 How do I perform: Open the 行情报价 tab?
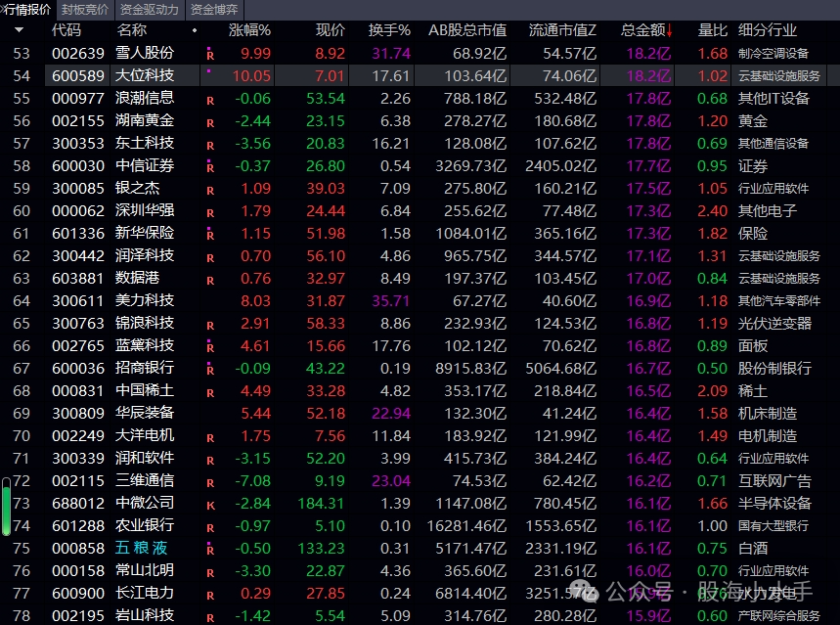tap(26, 10)
